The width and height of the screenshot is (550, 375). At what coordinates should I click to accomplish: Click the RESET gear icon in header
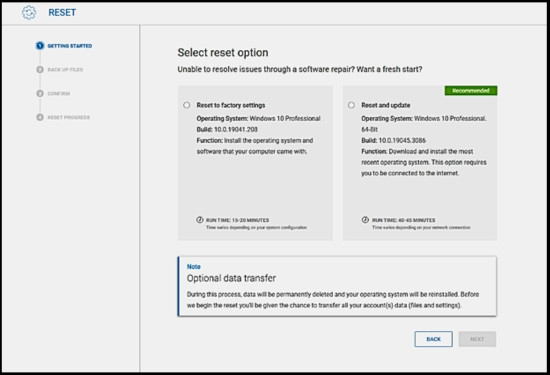point(29,13)
